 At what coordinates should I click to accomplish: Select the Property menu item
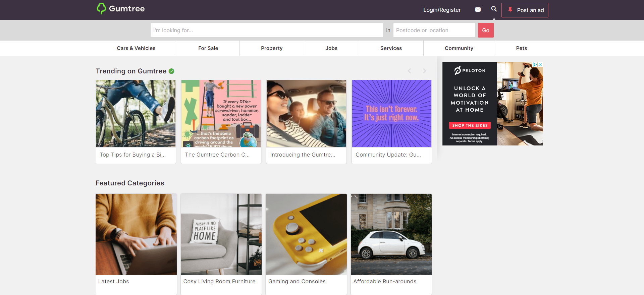pyautogui.click(x=272, y=48)
